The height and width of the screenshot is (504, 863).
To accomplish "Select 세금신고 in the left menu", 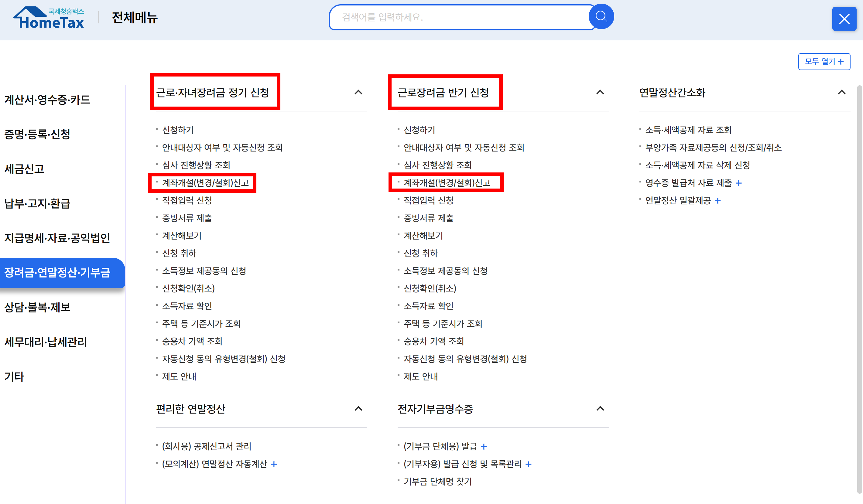I will click(x=24, y=169).
